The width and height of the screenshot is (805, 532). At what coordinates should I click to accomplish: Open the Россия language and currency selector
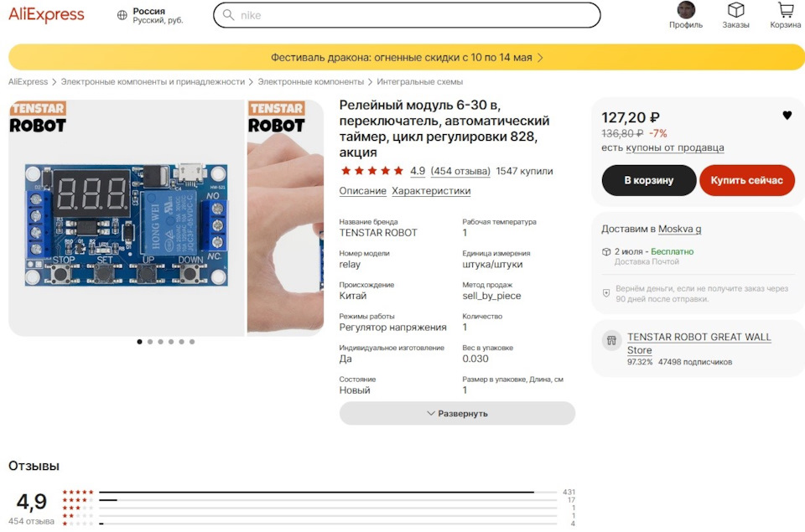tap(158, 15)
